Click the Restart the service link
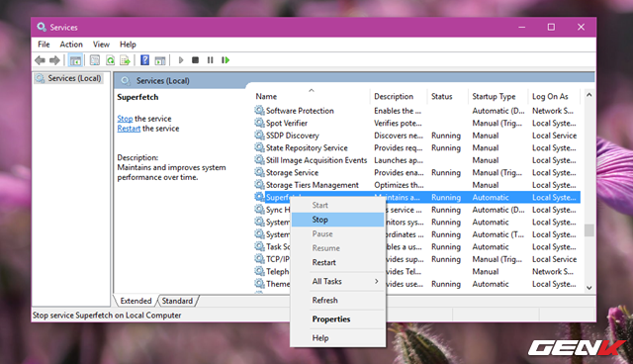This screenshot has height=364, width=633. pyautogui.click(x=129, y=129)
